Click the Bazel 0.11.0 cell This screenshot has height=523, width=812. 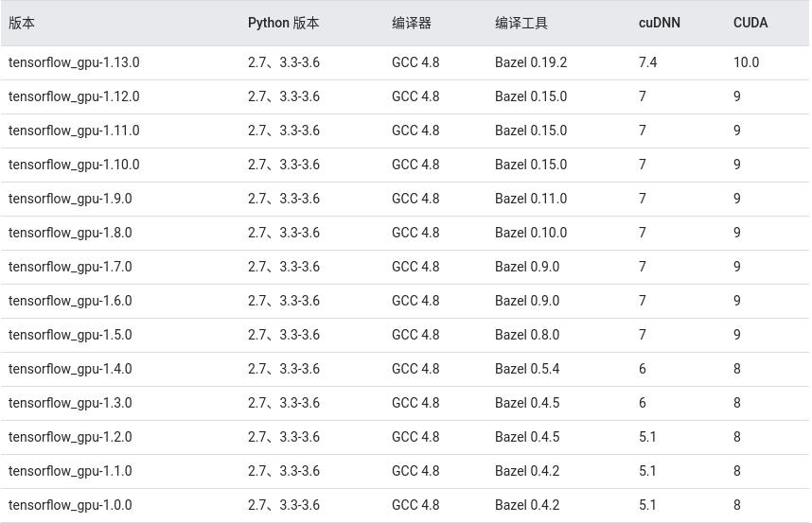click(531, 199)
